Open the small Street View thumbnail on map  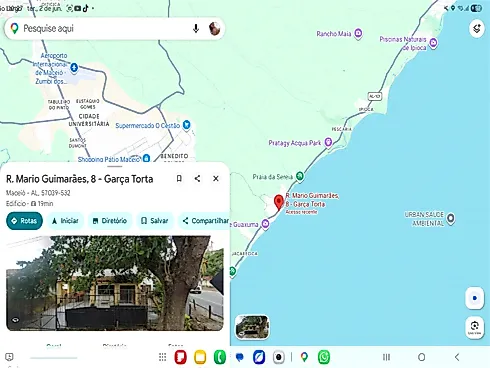point(252,327)
